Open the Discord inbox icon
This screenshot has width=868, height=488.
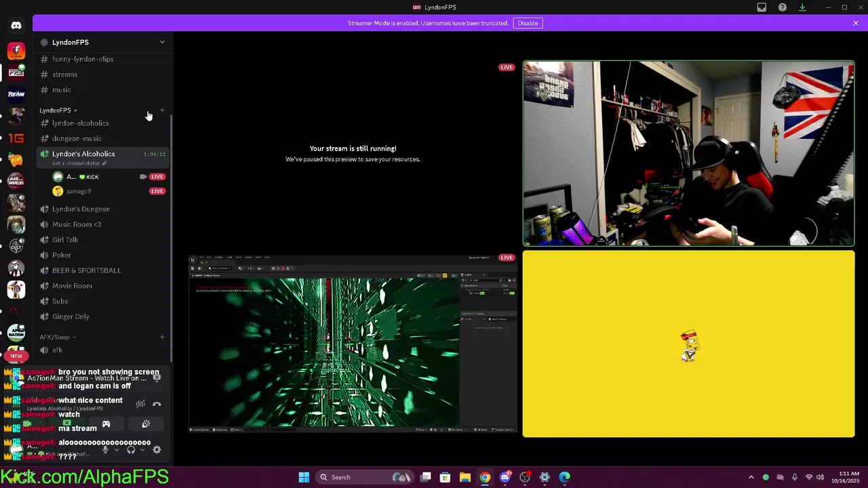pyautogui.click(x=762, y=7)
